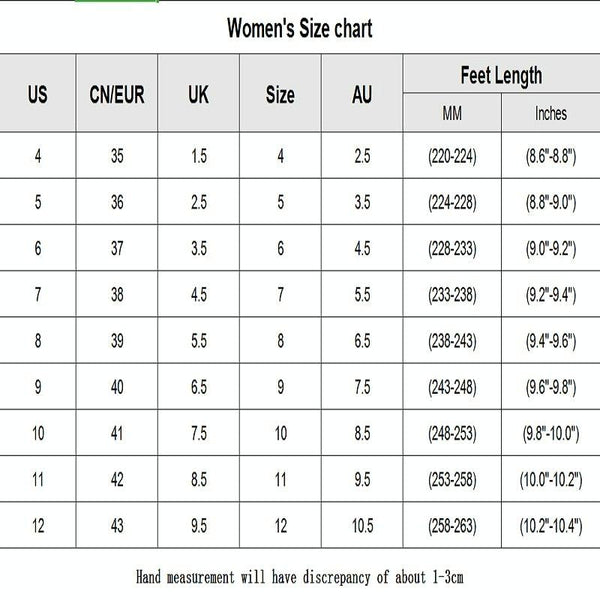Viewport: 600px width, 600px height.
Task: Select the CN/EUR 41 cell
Action: pos(117,433)
